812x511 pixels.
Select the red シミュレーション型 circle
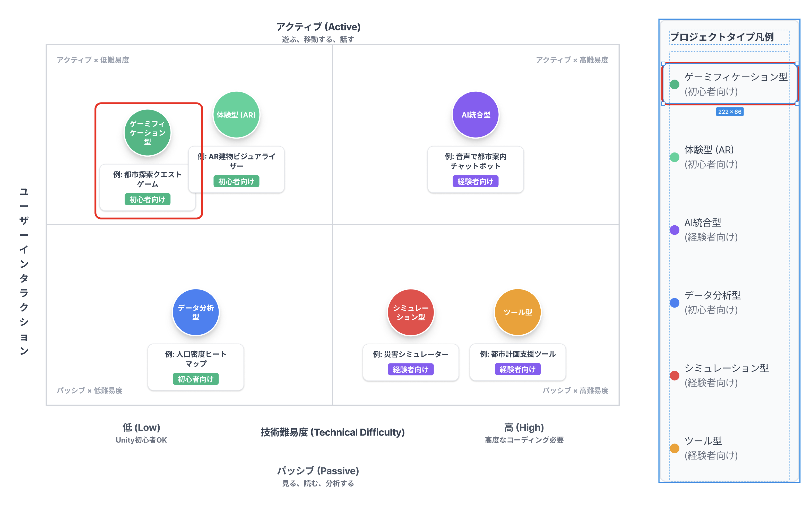[410, 312]
